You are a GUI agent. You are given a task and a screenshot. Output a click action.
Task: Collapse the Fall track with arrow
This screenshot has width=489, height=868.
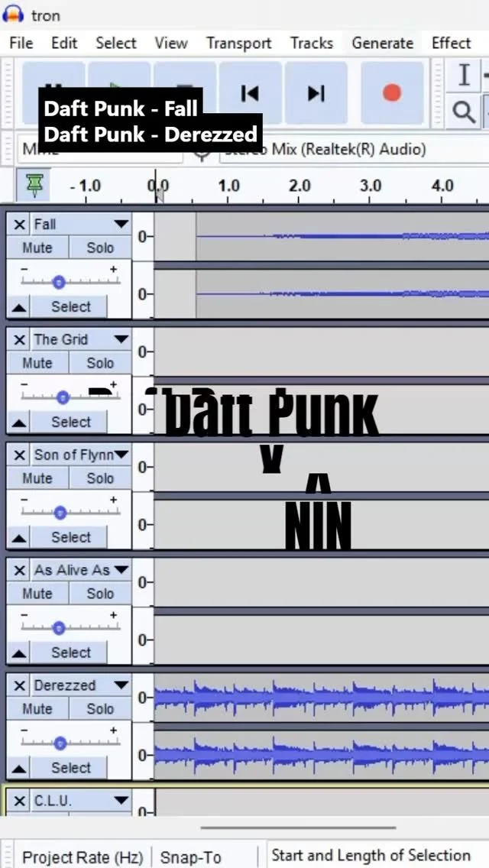point(19,307)
